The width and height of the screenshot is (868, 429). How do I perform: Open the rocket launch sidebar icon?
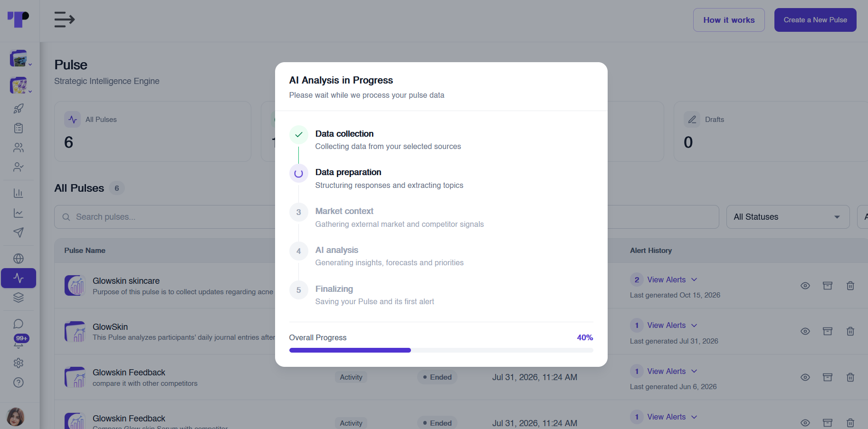(x=19, y=109)
